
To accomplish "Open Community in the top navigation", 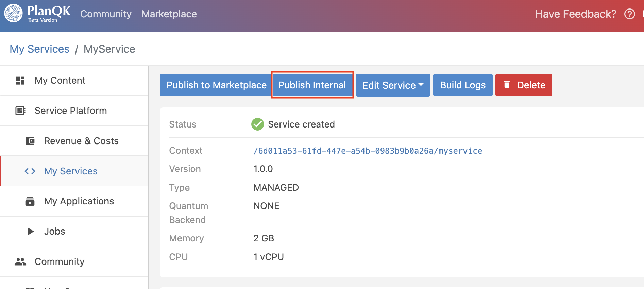I will pyautogui.click(x=106, y=14).
